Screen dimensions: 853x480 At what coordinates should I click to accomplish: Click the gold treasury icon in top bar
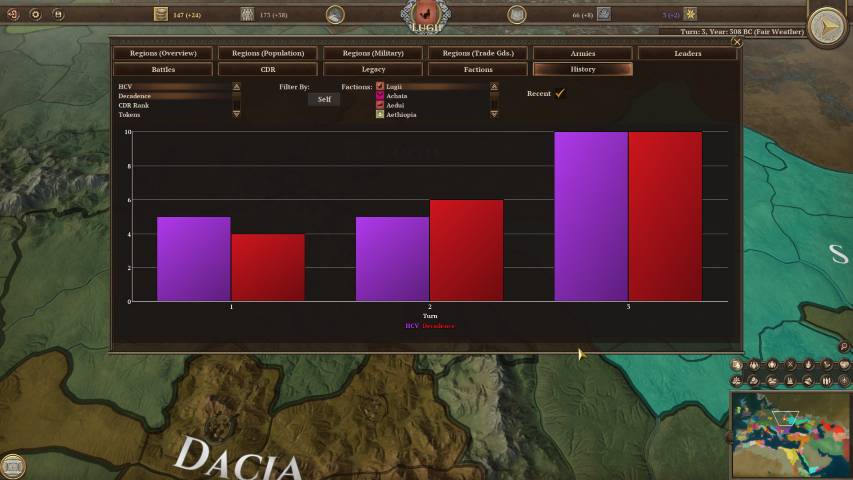tap(161, 14)
